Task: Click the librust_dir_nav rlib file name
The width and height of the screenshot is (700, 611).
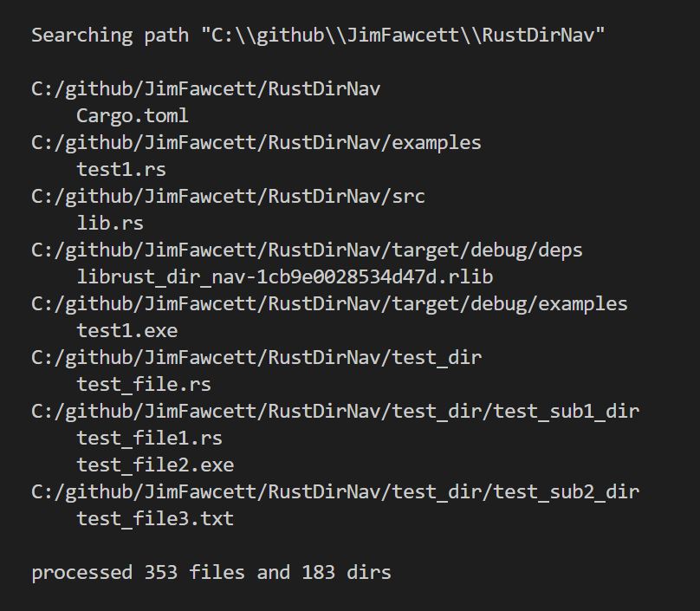Action: pos(284,277)
